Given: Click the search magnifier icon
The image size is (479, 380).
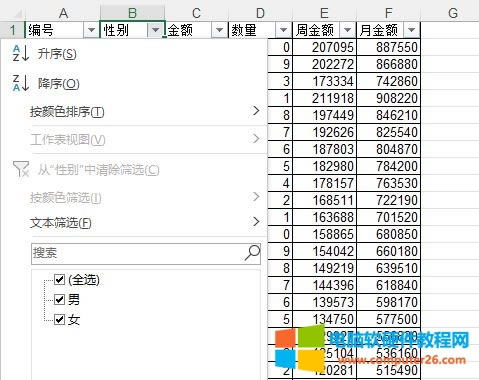Looking at the screenshot, I should pyautogui.click(x=252, y=253).
